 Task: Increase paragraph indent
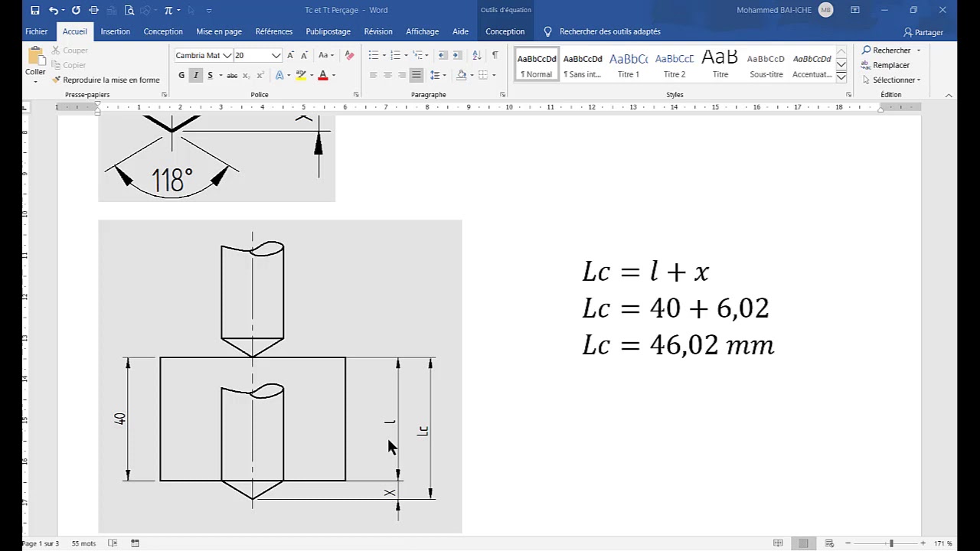click(x=457, y=55)
